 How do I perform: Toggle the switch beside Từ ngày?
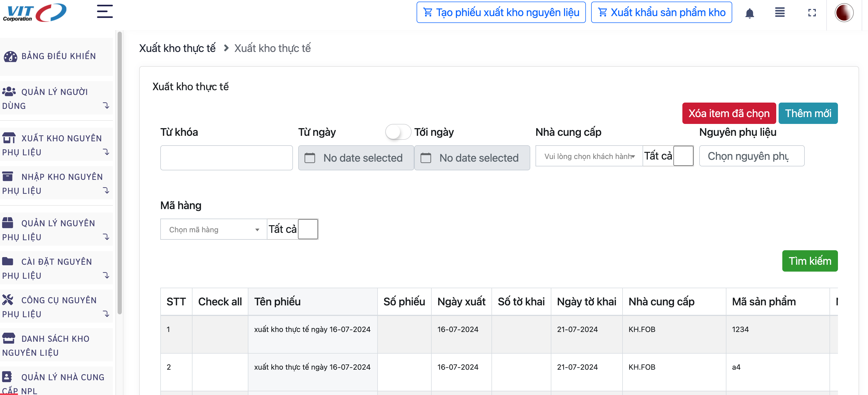coord(398,132)
